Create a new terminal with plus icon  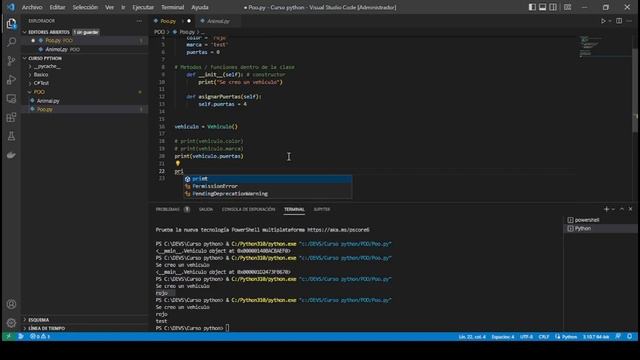pos(606,209)
